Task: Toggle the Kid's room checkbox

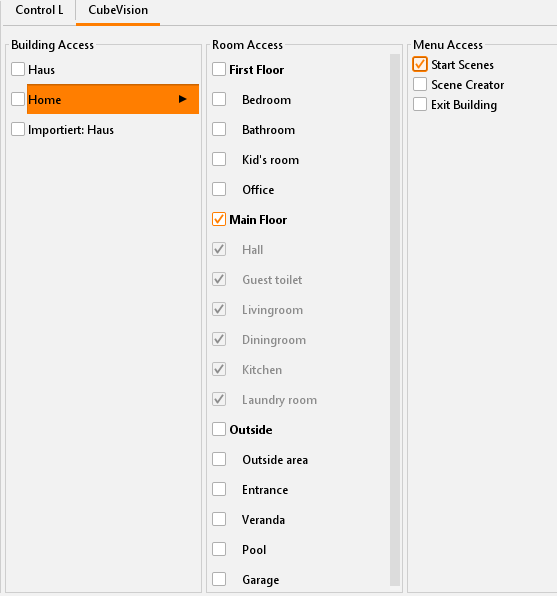Action: pos(219,159)
